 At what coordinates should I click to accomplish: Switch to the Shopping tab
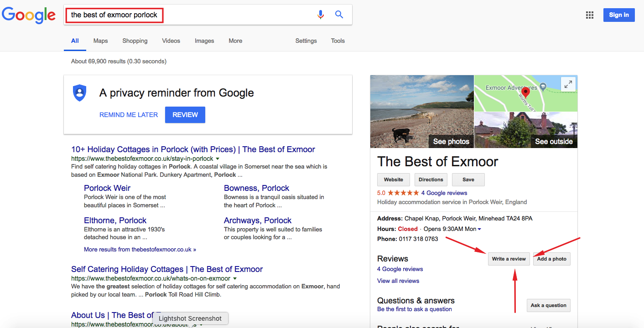[x=135, y=41]
